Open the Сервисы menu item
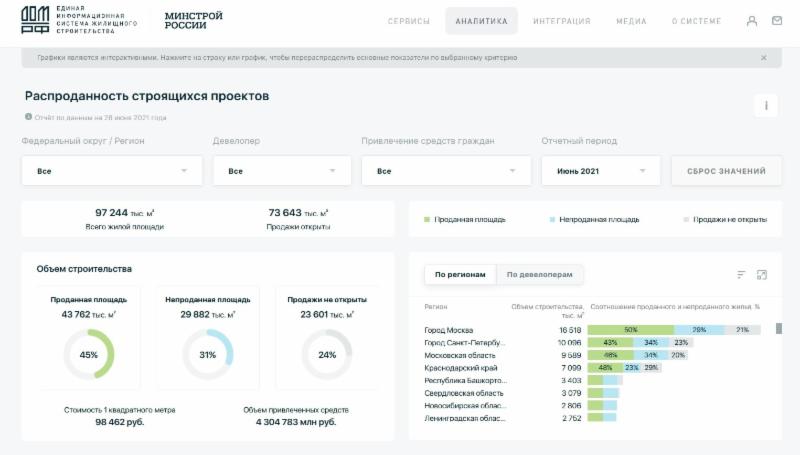800x455 pixels. click(x=408, y=21)
